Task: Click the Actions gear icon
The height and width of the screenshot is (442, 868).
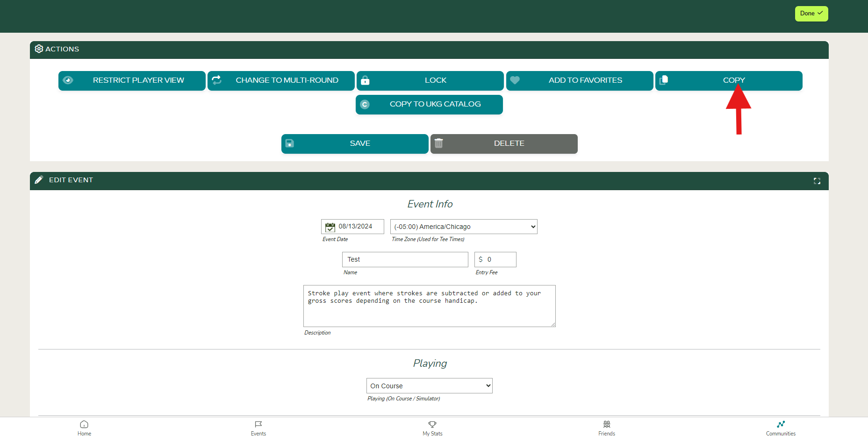Action: coord(39,49)
